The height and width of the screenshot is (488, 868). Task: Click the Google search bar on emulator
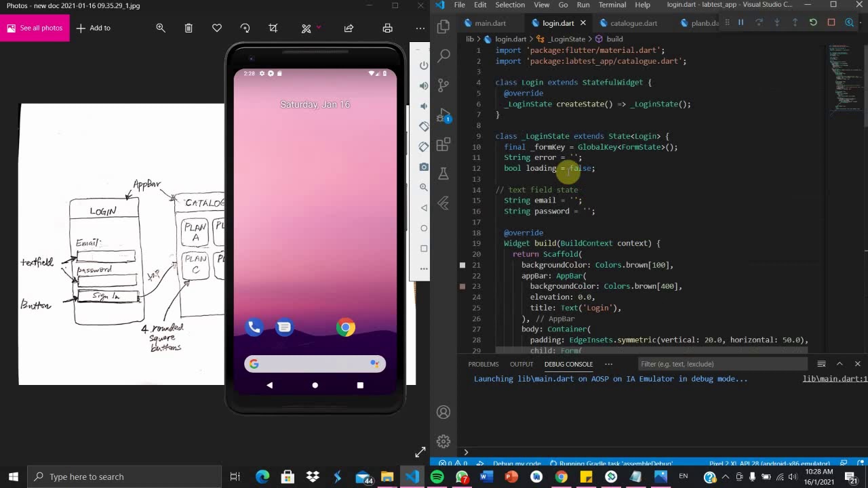315,364
